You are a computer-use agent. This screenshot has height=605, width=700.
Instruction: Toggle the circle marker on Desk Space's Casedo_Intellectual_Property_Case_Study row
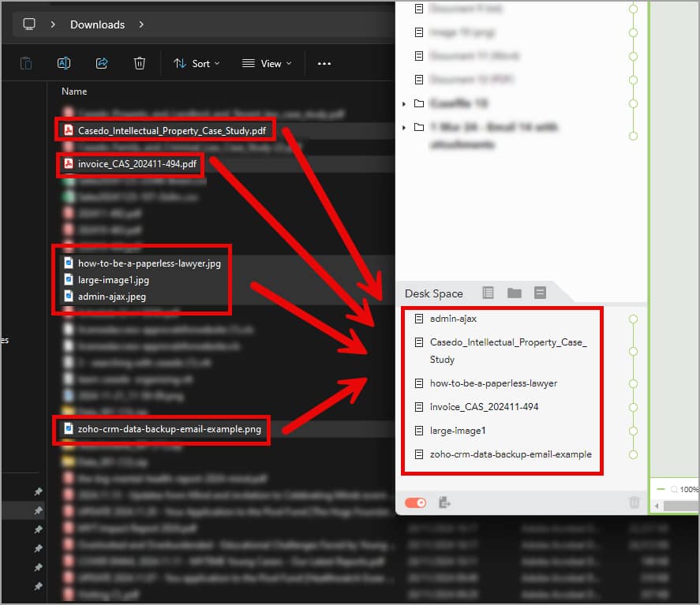633,352
